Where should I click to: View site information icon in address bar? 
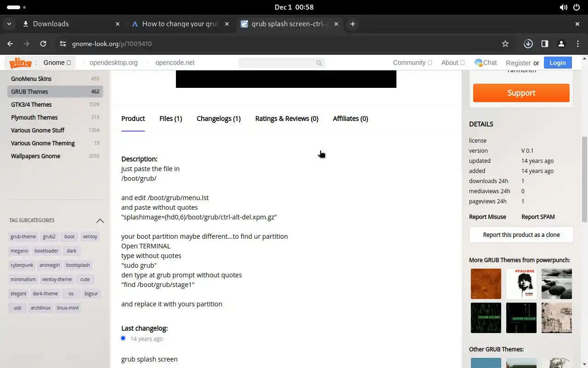coord(63,44)
